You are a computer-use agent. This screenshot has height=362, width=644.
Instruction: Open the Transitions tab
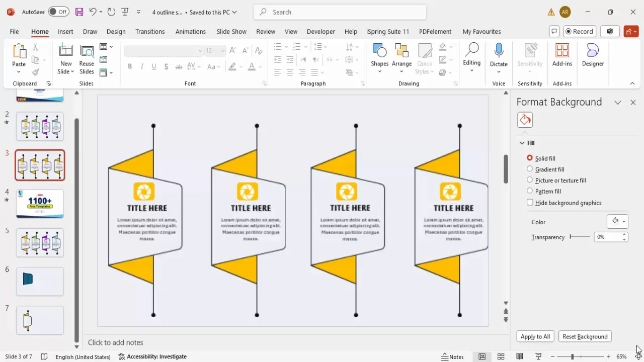pos(150,31)
